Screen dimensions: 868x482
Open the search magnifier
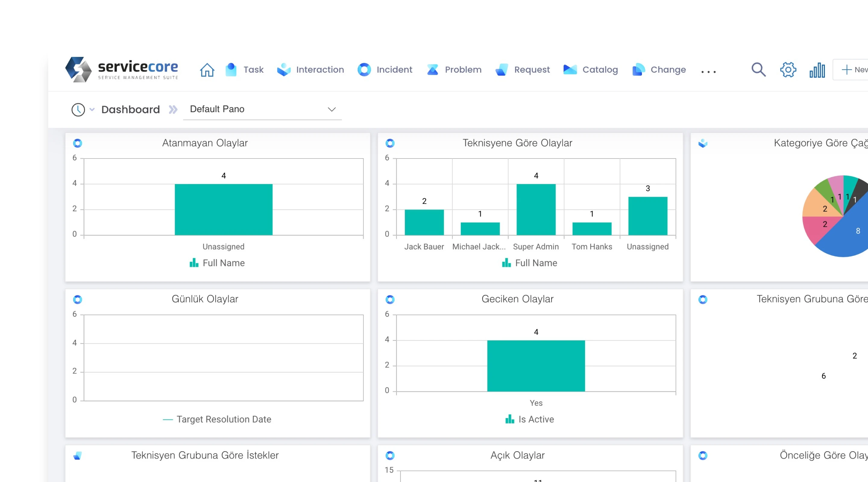click(x=759, y=70)
